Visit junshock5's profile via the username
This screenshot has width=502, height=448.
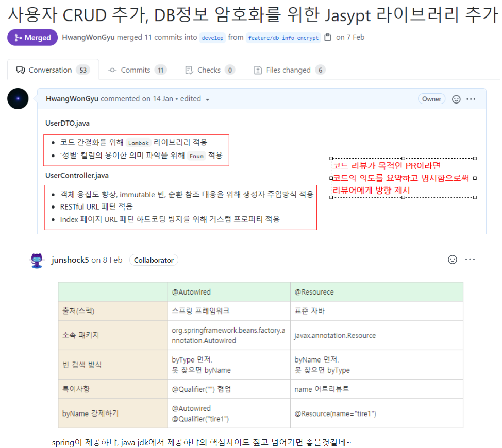click(x=70, y=260)
